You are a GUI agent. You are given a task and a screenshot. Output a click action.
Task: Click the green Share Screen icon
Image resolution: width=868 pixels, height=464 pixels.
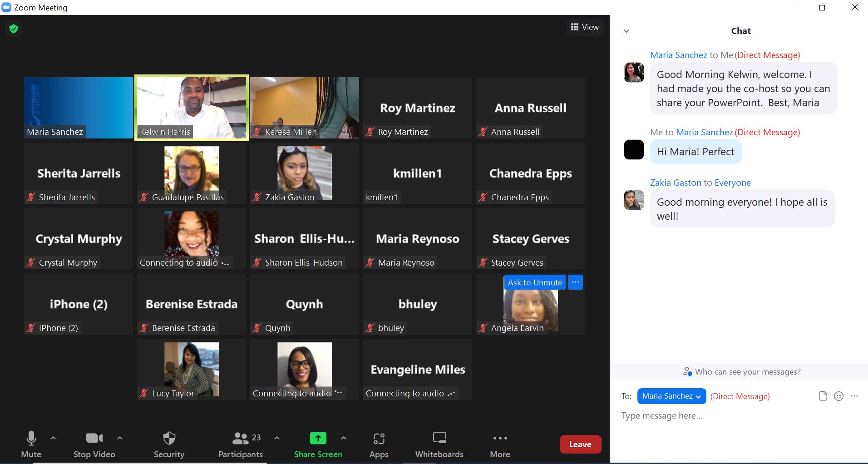318,439
